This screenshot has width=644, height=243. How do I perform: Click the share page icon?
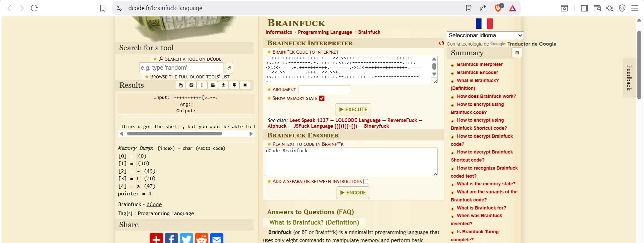point(483,8)
